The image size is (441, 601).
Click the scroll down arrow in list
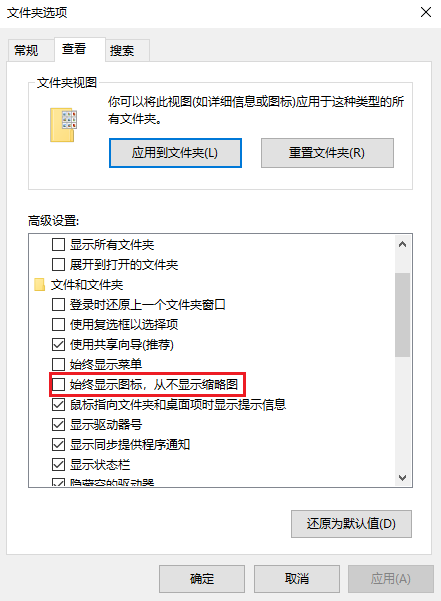[402, 478]
